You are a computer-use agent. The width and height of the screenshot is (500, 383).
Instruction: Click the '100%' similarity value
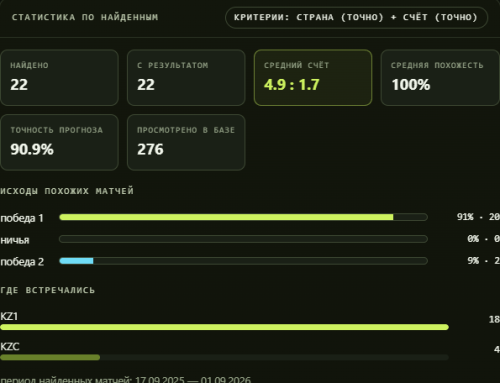pyautogui.click(x=411, y=85)
